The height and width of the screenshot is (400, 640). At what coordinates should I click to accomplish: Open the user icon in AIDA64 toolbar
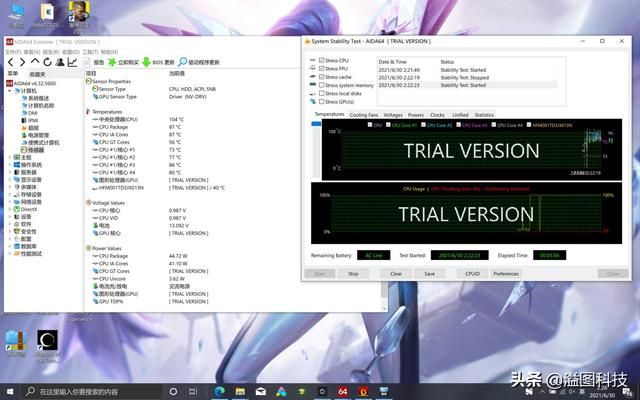click(60, 62)
